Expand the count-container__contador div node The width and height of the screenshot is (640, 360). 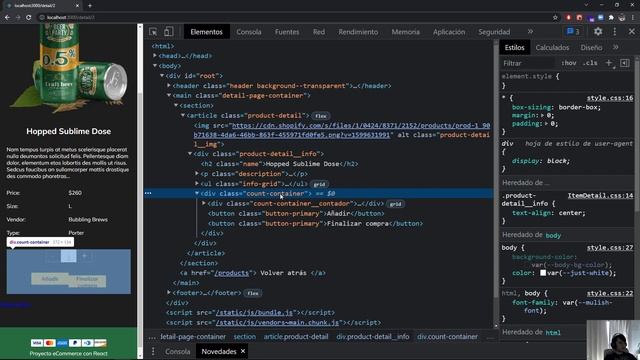204,203
